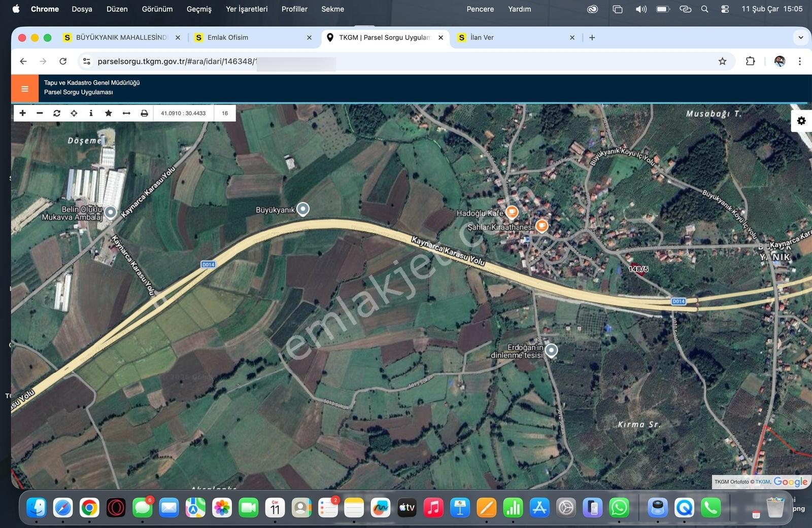The height and width of the screenshot is (528, 812).
Task: Switch to Emlak Ofisim tab
Action: click(x=253, y=38)
